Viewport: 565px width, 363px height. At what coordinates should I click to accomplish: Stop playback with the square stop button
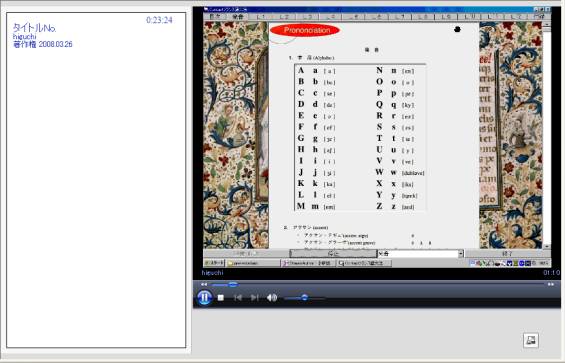[x=221, y=298]
